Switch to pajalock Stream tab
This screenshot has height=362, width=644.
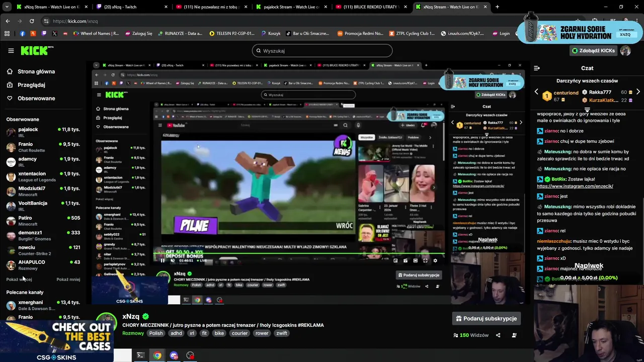point(292,7)
